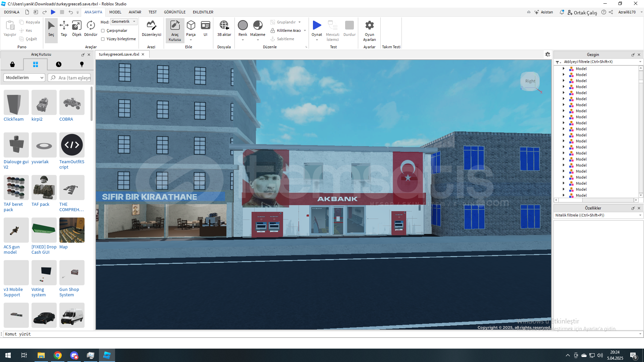Click the quick-access blue play icon

point(53,12)
